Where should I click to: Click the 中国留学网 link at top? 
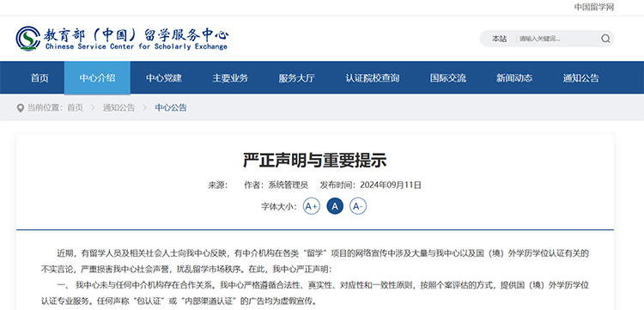pyautogui.click(x=594, y=8)
